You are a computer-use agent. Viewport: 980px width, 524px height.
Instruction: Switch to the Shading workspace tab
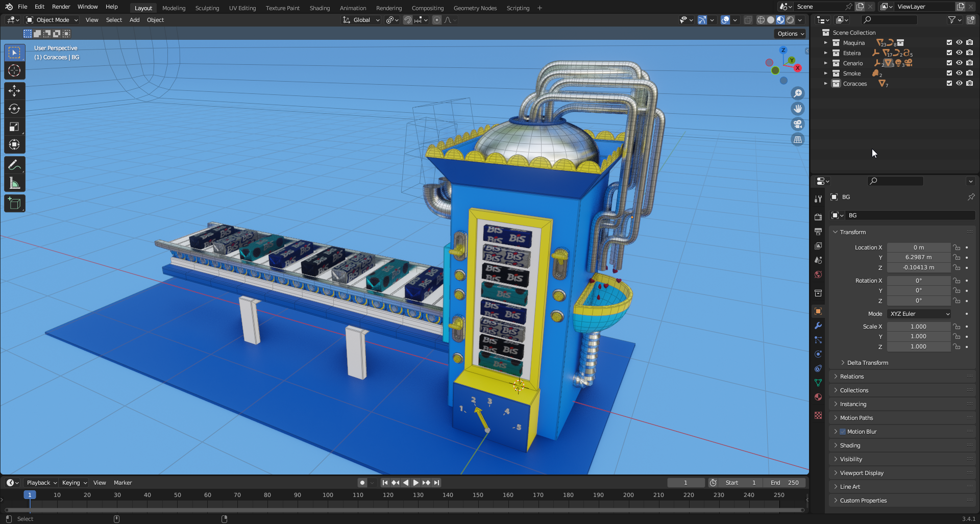(x=320, y=8)
